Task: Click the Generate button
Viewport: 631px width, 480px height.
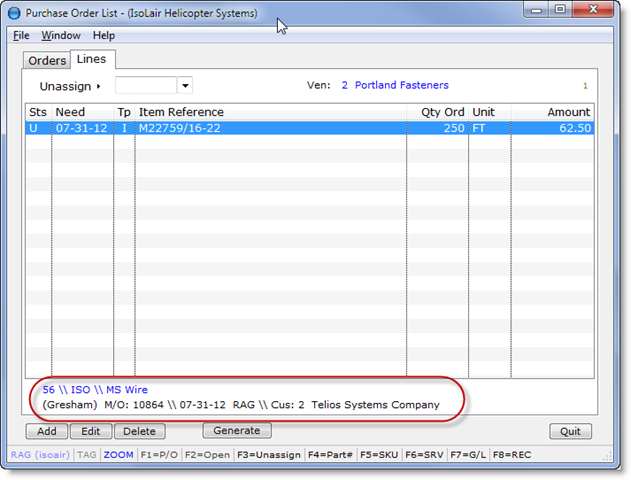Action: [x=237, y=431]
